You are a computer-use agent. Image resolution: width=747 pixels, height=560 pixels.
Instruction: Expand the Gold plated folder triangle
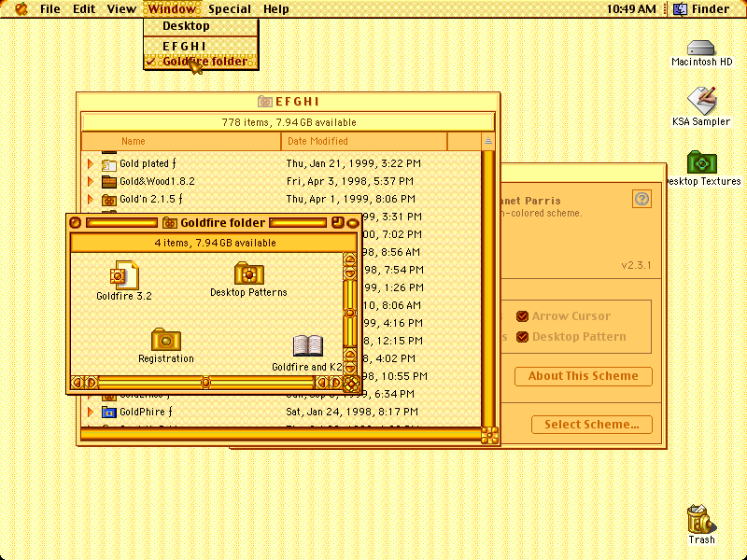tap(90, 164)
